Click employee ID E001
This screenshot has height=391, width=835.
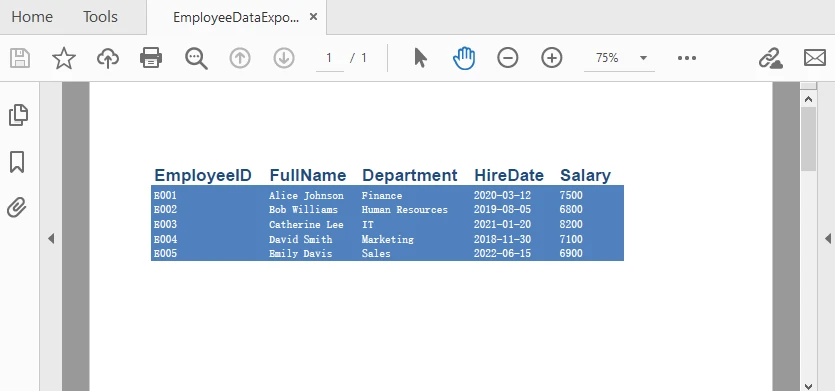165,196
